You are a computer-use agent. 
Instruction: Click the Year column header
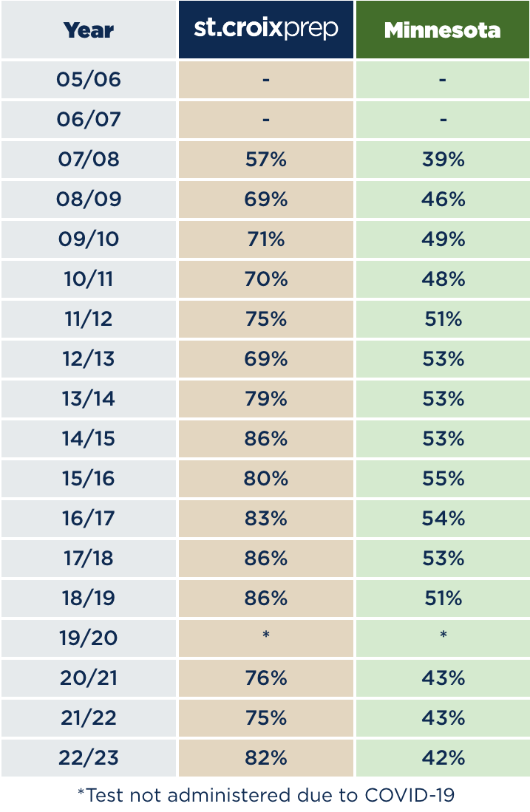point(89,30)
